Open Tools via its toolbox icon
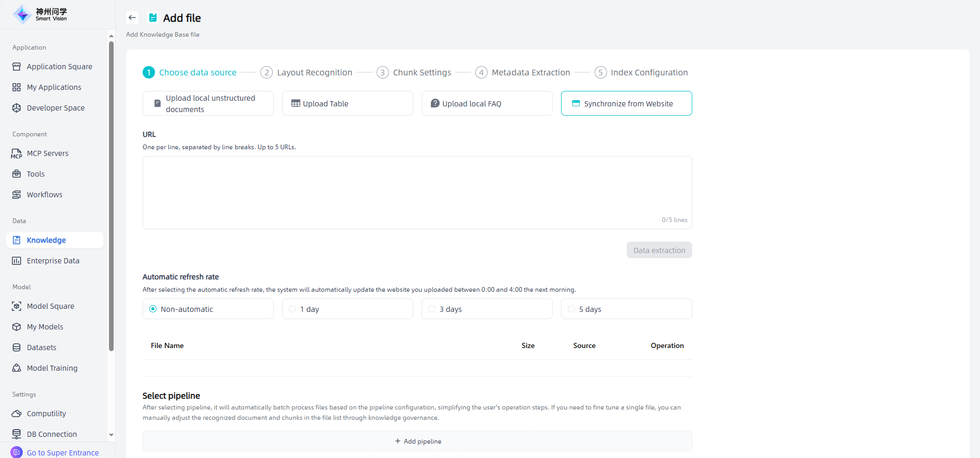The image size is (980, 458). (x=17, y=174)
